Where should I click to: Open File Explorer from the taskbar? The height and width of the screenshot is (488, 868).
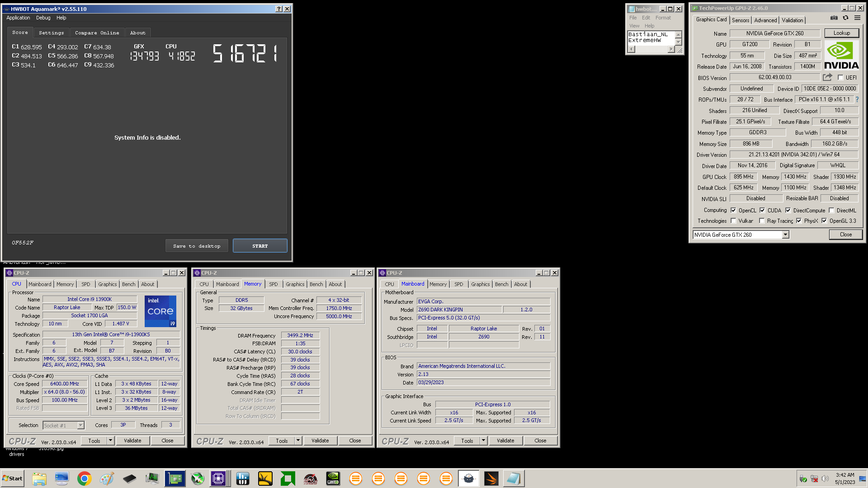pyautogui.click(x=39, y=479)
